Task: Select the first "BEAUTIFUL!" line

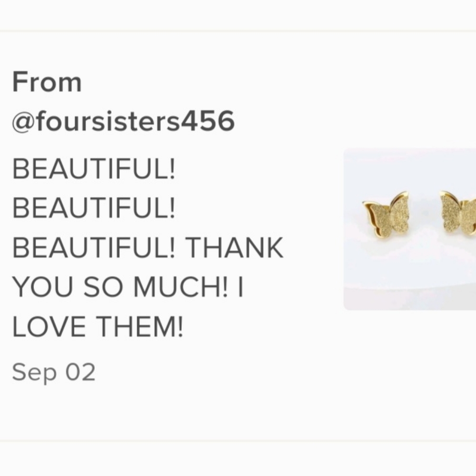Action: click(94, 169)
